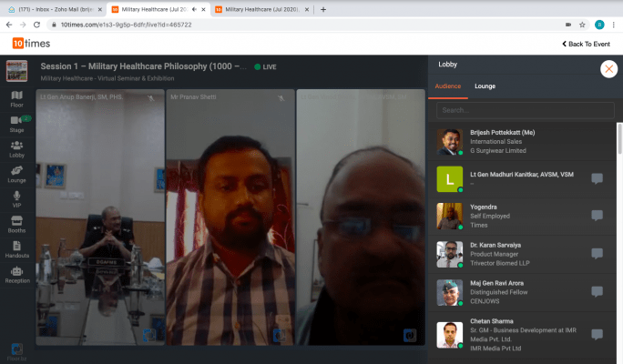This screenshot has width=623, height=364.
Task: Select the VIP microphone icon
Action: pos(16,199)
